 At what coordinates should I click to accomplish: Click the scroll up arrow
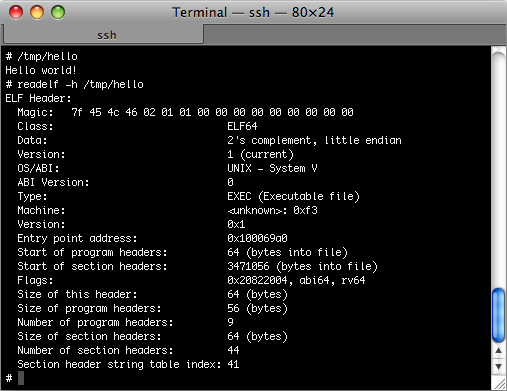tap(499, 350)
